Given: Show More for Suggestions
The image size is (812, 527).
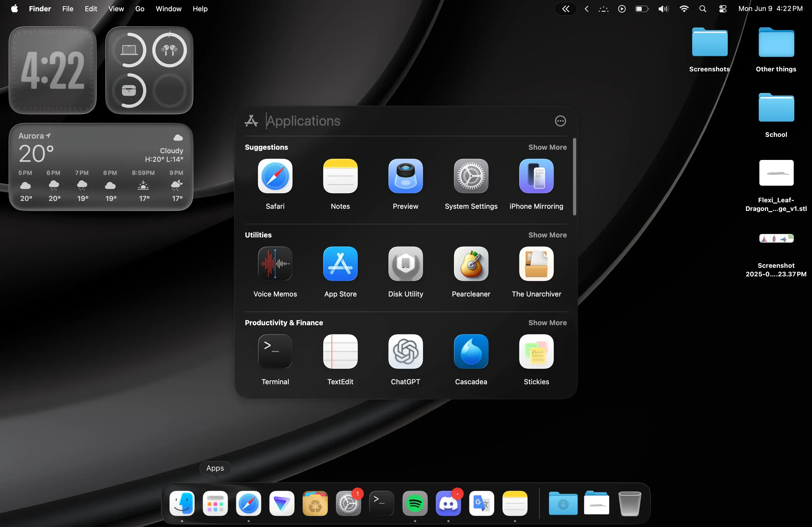Looking at the screenshot, I should pyautogui.click(x=547, y=147).
